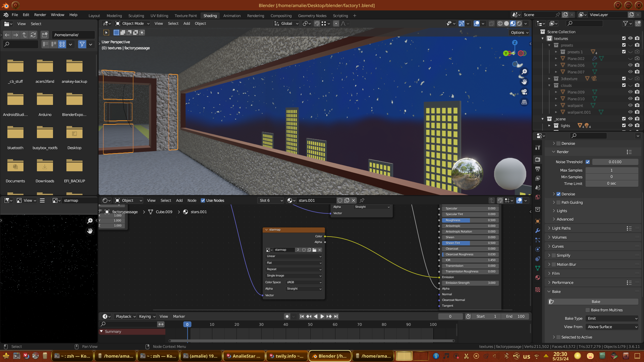Open the Modifier wrench properties tab

(538, 231)
